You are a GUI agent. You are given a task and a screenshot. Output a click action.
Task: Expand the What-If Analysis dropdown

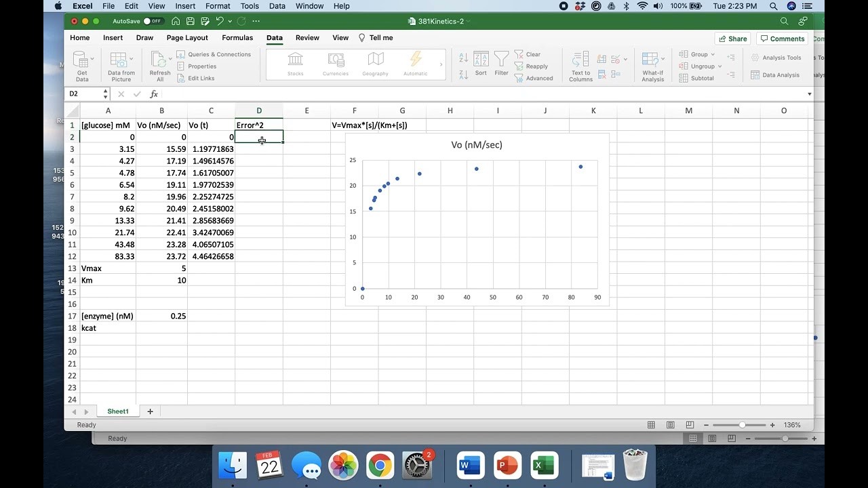point(663,58)
